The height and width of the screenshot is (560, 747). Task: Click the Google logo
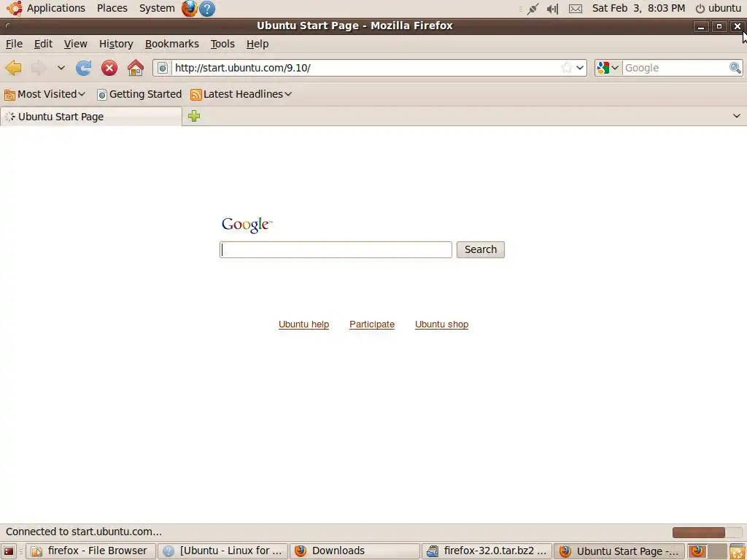coord(247,225)
